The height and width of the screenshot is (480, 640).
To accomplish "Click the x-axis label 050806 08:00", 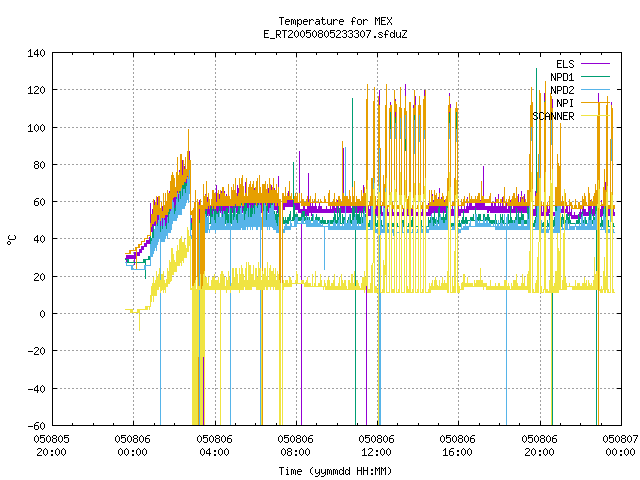I will tap(296, 446).
